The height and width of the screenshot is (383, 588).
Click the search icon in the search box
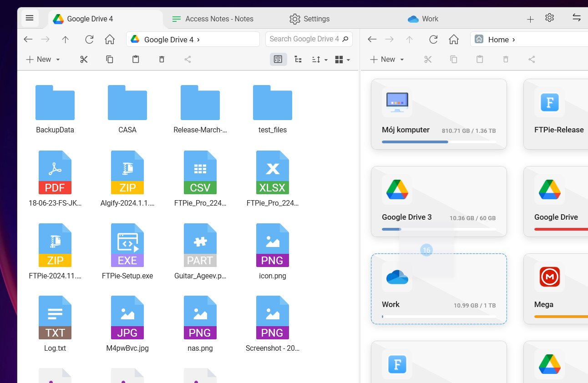pos(346,39)
